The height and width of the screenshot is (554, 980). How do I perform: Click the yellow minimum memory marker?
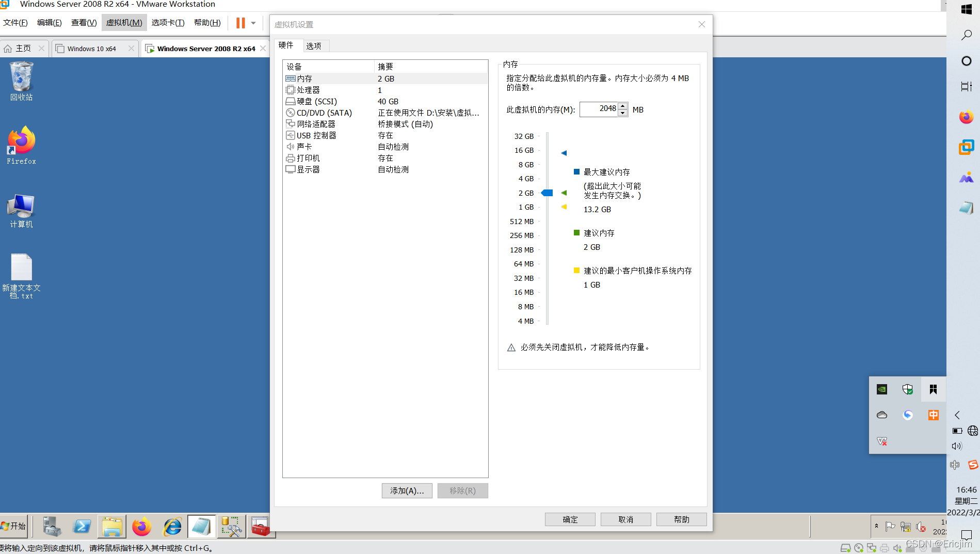[564, 207]
